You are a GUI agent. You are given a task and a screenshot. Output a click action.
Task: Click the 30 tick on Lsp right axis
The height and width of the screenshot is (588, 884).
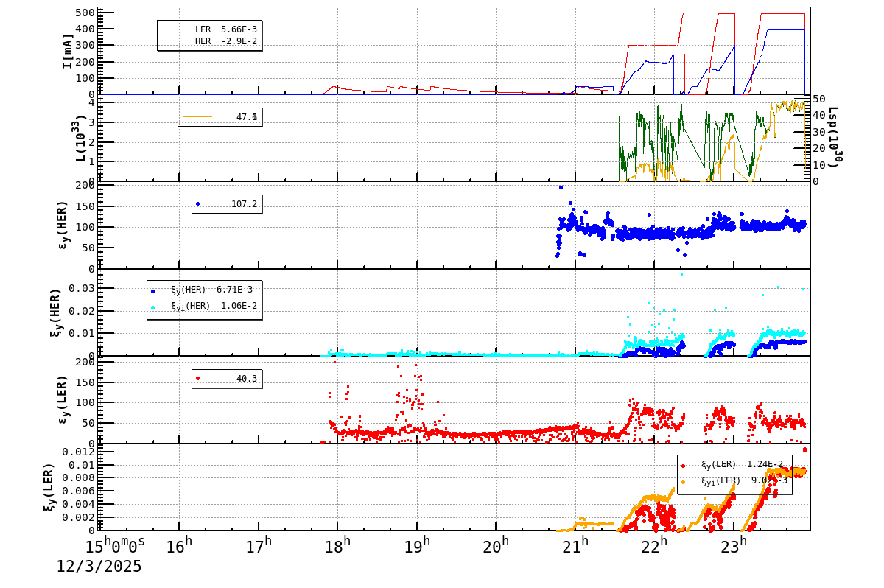(818, 131)
